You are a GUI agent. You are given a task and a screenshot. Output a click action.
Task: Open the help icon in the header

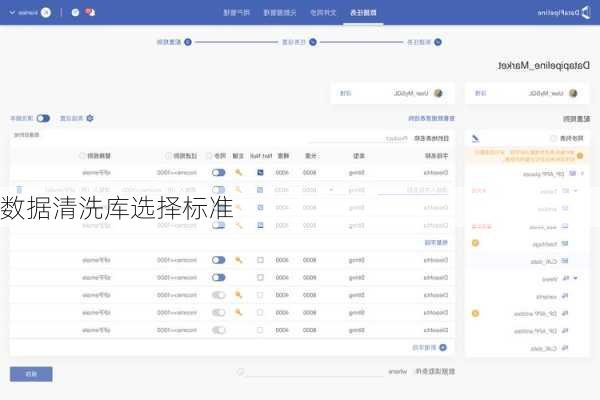pyautogui.click(x=75, y=13)
